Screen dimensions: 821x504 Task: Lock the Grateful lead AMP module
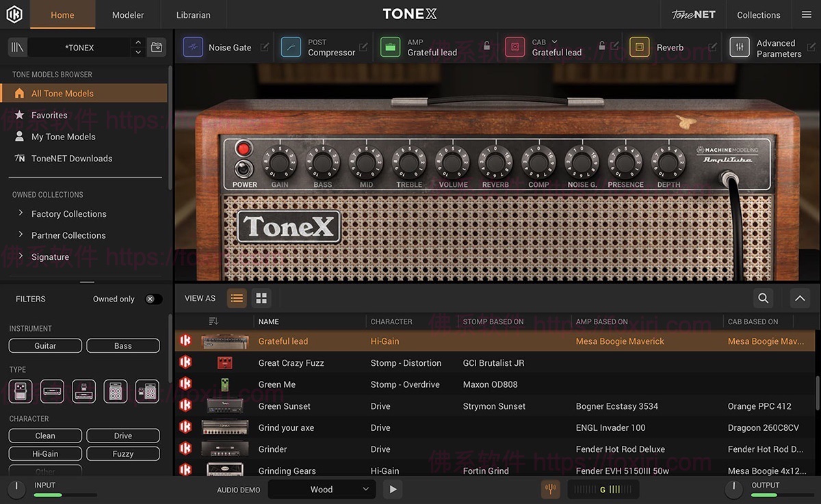click(x=486, y=46)
